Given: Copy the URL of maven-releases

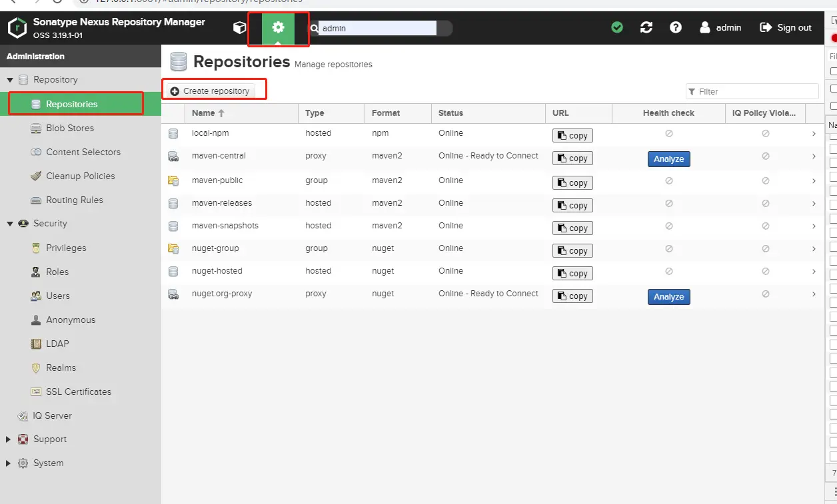Looking at the screenshot, I should tap(572, 206).
